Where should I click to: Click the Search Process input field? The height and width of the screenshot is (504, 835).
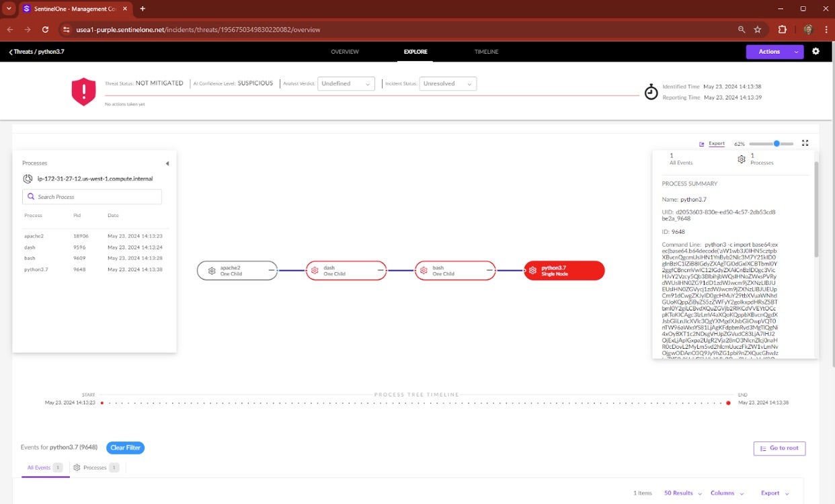pyautogui.click(x=92, y=197)
